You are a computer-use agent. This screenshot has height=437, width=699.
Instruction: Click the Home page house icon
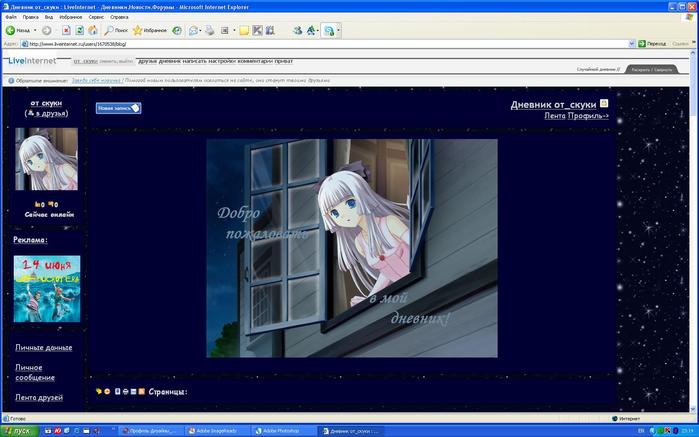pyautogui.click(x=93, y=30)
